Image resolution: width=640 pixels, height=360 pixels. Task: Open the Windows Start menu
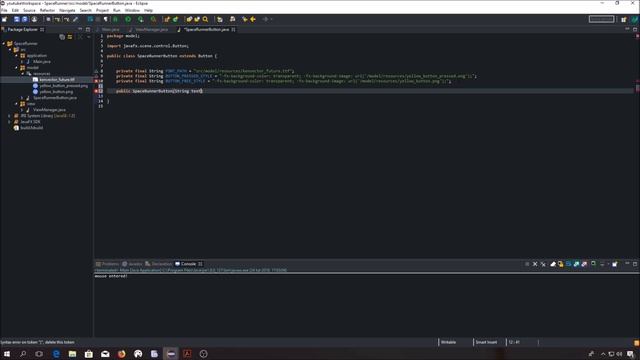pyautogui.click(x=7, y=354)
